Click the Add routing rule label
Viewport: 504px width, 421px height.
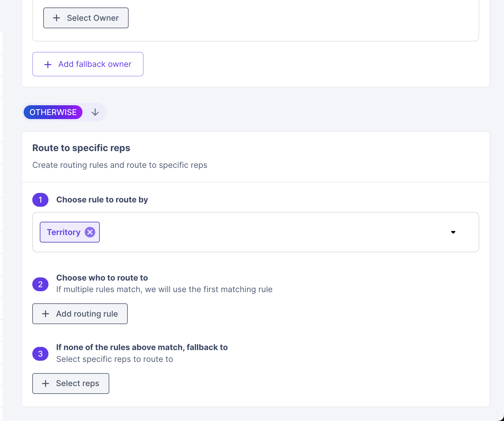click(87, 314)
